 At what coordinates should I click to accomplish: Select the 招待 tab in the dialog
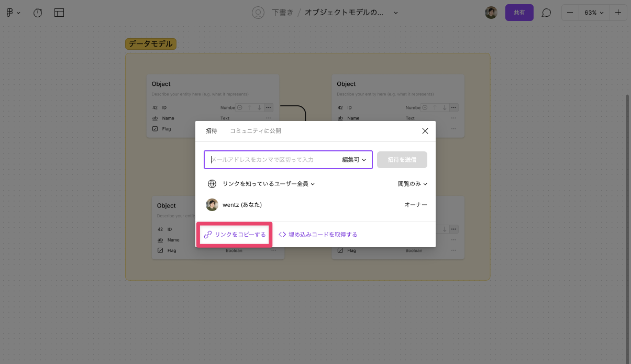[212, 130]
